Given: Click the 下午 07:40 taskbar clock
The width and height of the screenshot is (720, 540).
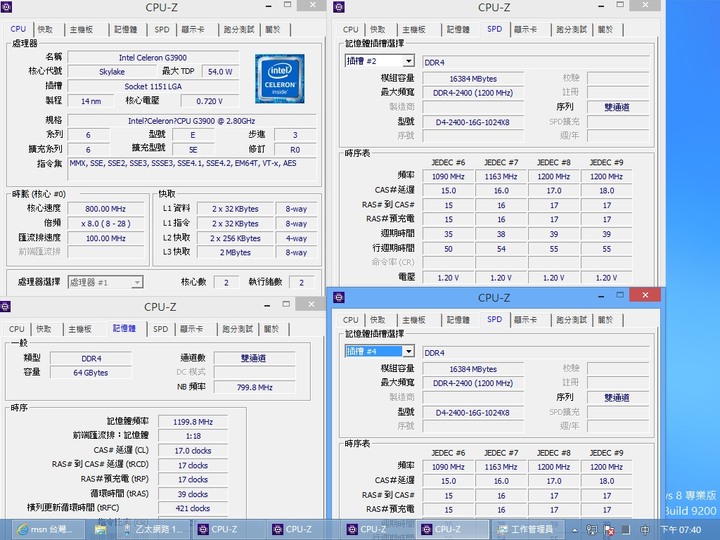Looking at the screenshot, I should coord(681,530).
